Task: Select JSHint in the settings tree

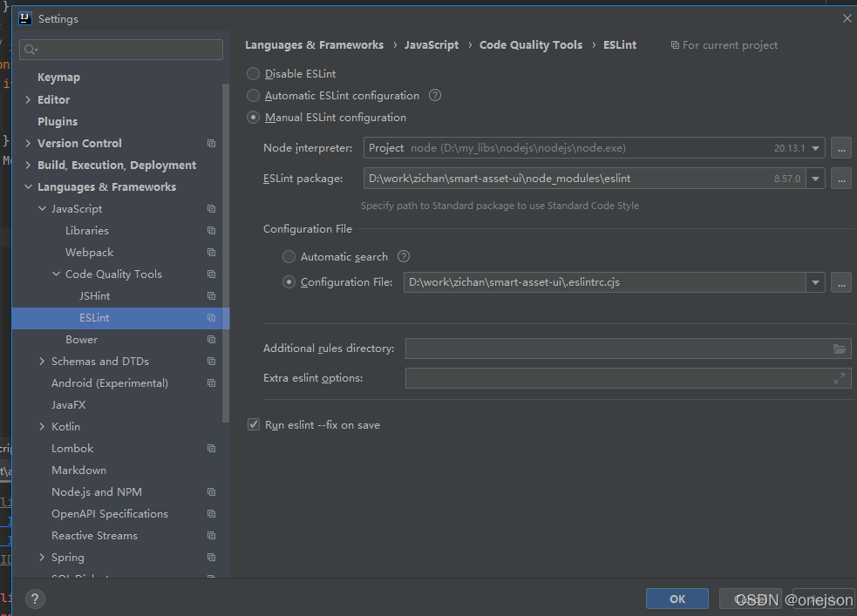Action: (x=94, y=296)
